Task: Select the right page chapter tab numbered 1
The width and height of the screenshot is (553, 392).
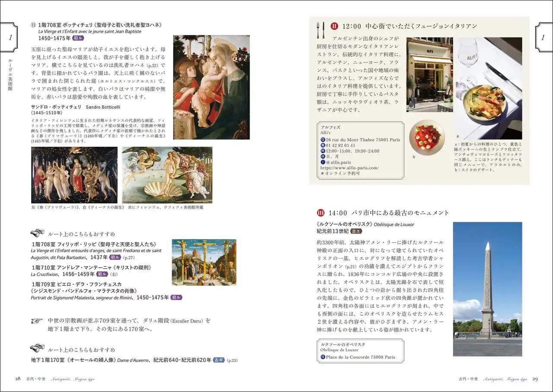Action: pos(543,38)
